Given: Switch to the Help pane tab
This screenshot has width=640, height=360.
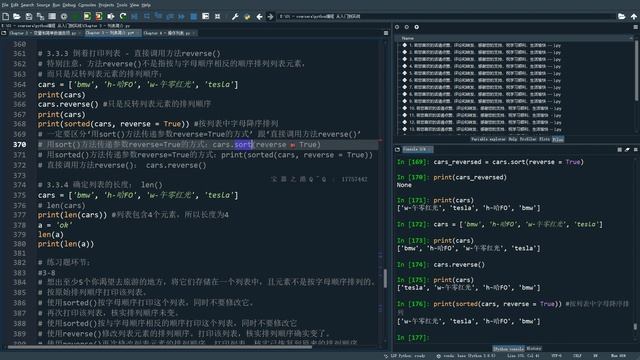Looking at the screenshot, I should pos(513,139).
